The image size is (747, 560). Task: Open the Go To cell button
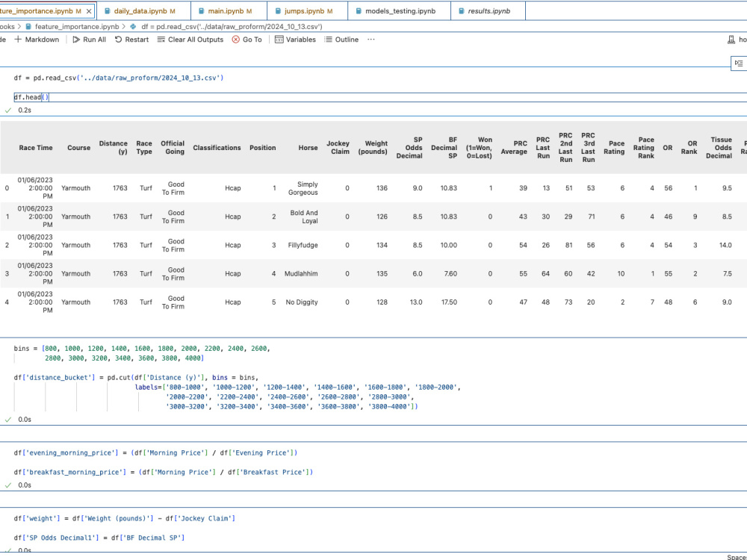click(247, 40)
